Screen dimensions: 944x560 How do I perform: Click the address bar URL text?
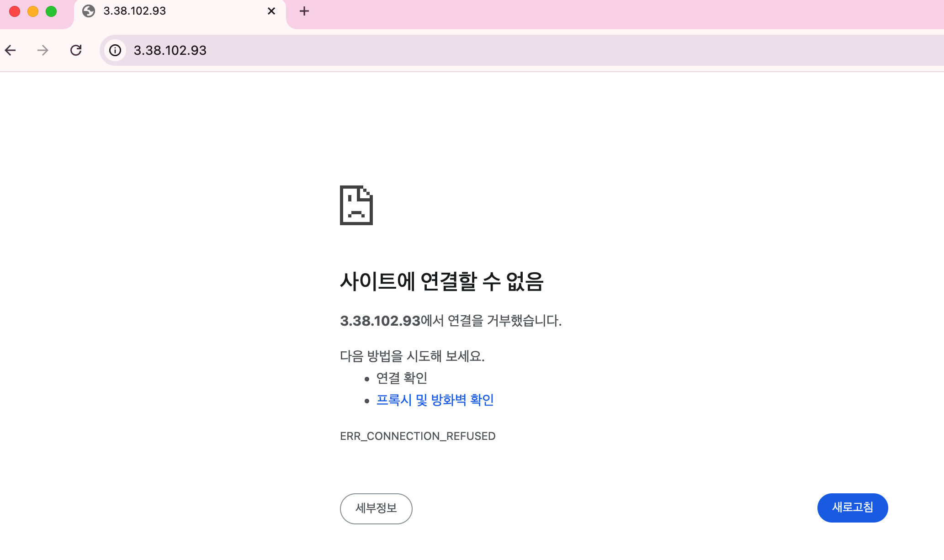[170, 50]
